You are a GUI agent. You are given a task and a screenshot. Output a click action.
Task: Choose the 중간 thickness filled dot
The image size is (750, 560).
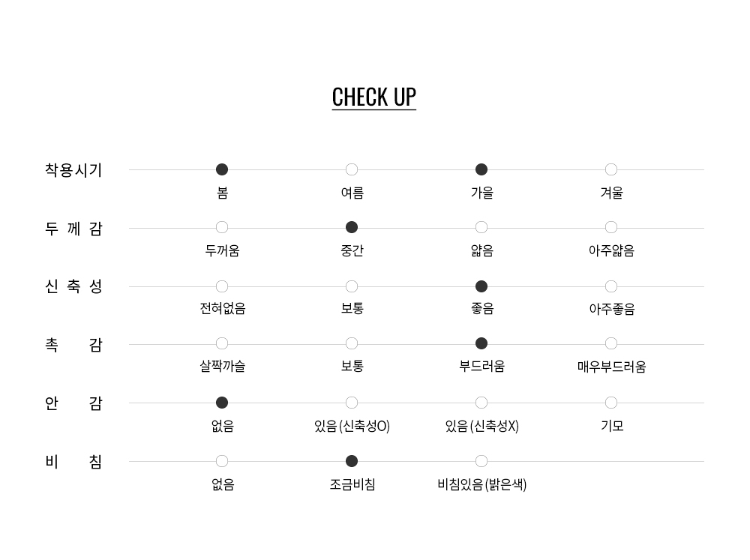pyautogui.click(x=352, y=227)
